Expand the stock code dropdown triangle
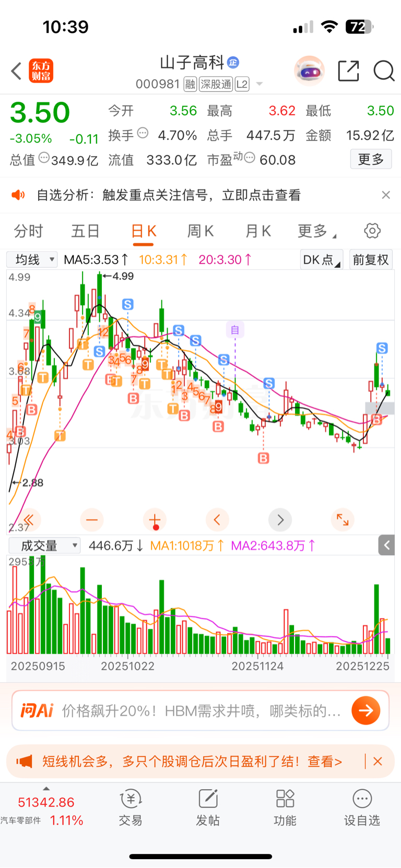401x868 pixels. tap(260, 85)
